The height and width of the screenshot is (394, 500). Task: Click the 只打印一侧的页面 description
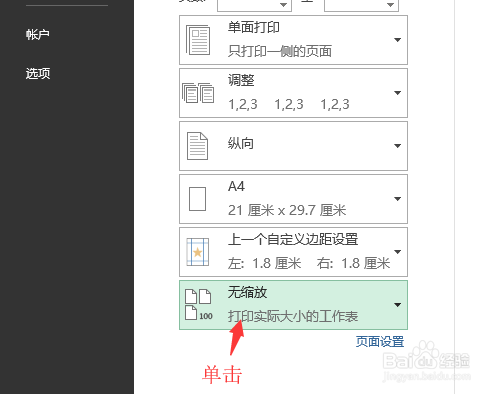280,51
